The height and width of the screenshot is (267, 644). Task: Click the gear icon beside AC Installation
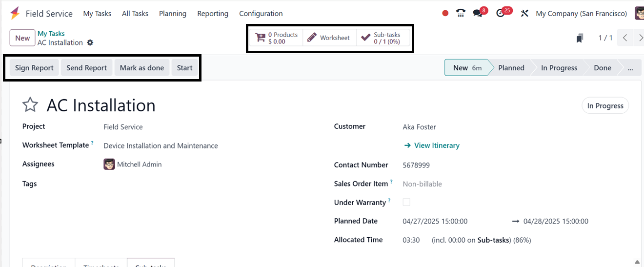tap(90, 43)
